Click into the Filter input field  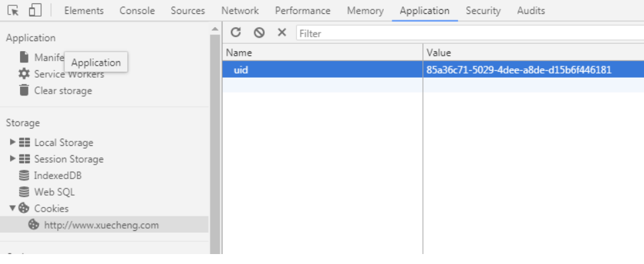[x=470, y=33]
